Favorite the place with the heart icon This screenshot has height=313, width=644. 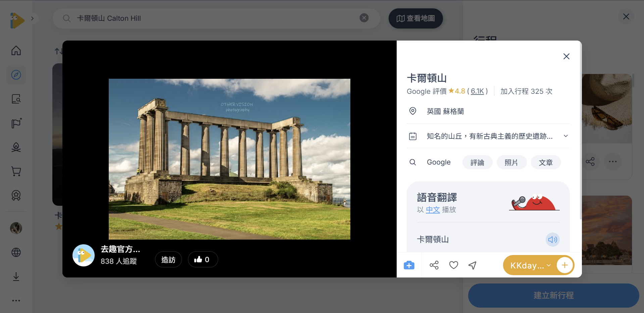(453, 265)
